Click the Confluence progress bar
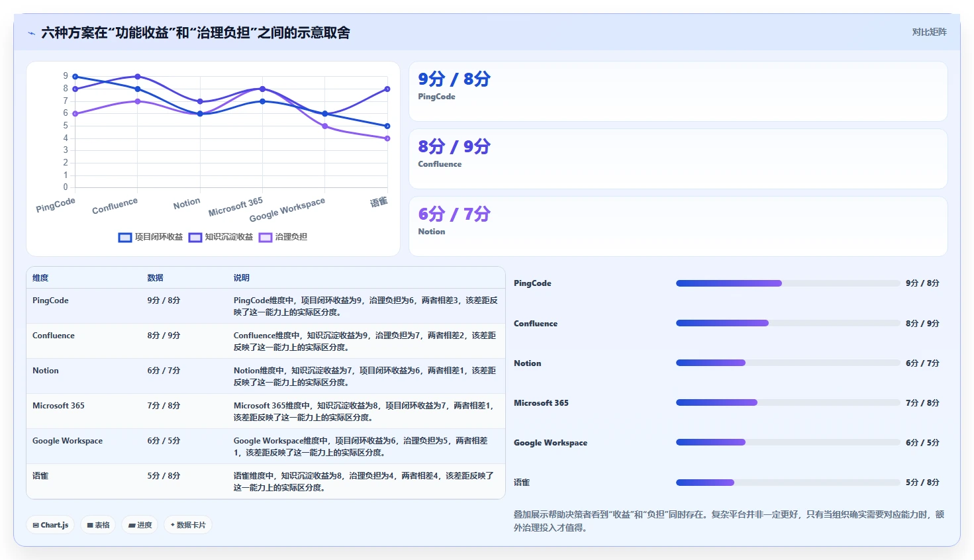Viewport: 974px width, 560px height. tap(788, 324)
